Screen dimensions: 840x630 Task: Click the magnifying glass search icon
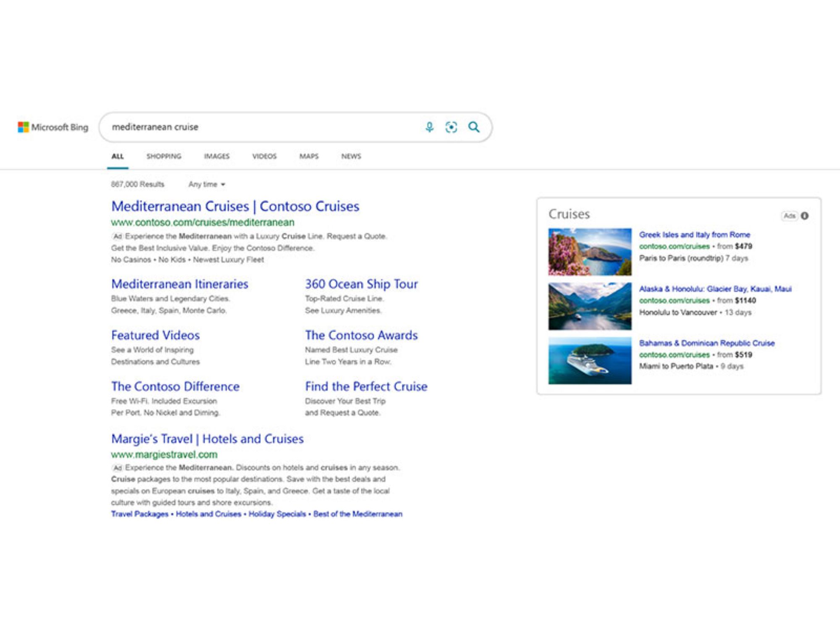click(x=474, y=127)
